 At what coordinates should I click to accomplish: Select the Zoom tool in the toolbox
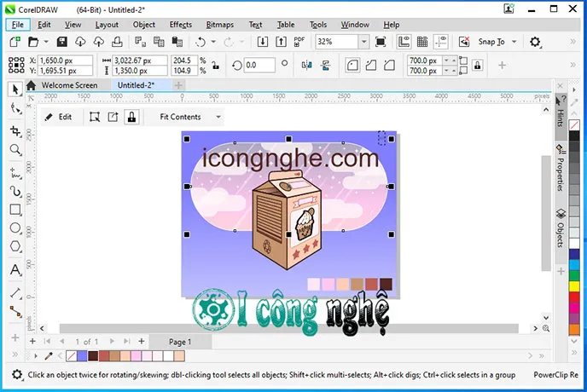(x=15, y=150)
